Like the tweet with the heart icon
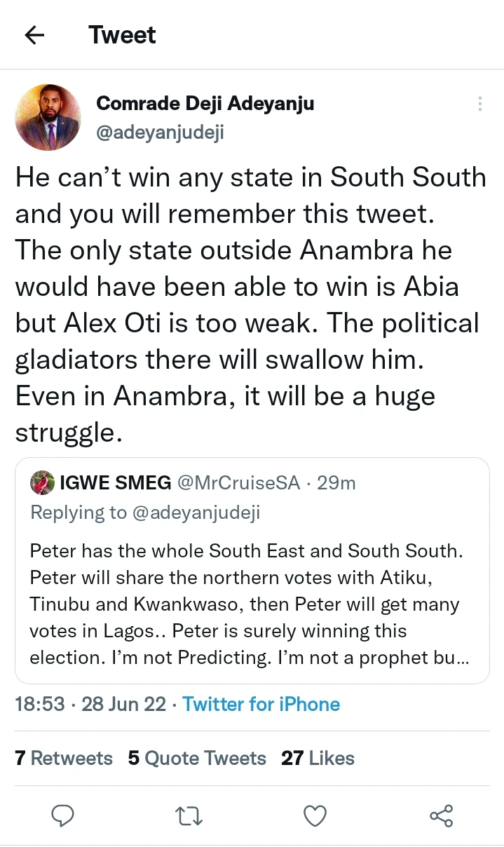 point(315,815)
